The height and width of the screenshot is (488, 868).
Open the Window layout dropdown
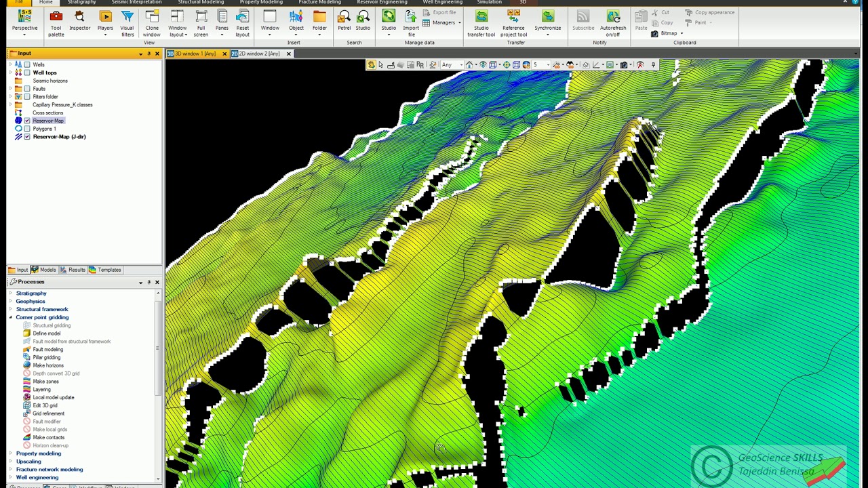click(x=177, y=23)
